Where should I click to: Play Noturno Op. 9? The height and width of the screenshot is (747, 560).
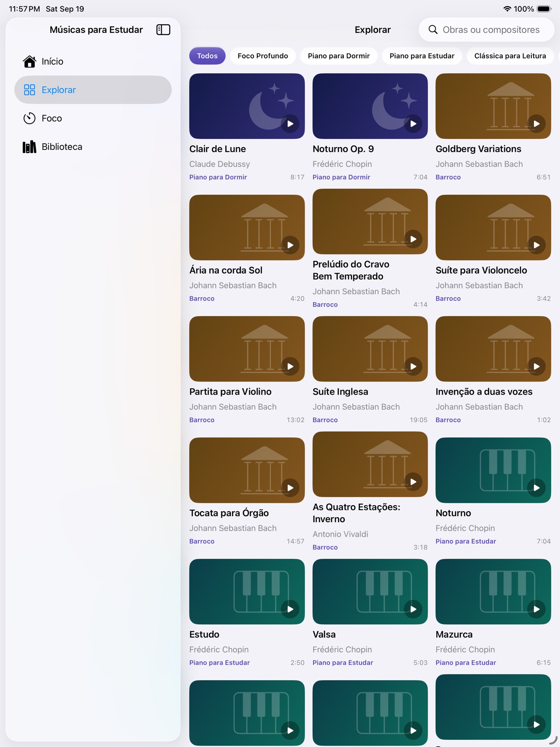(413, 124)
